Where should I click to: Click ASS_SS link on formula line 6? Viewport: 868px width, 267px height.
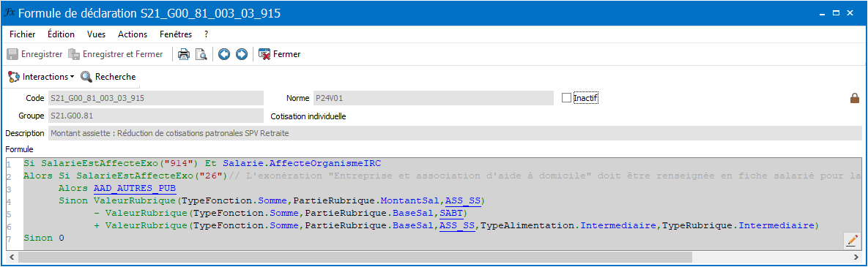coord(456,225)
